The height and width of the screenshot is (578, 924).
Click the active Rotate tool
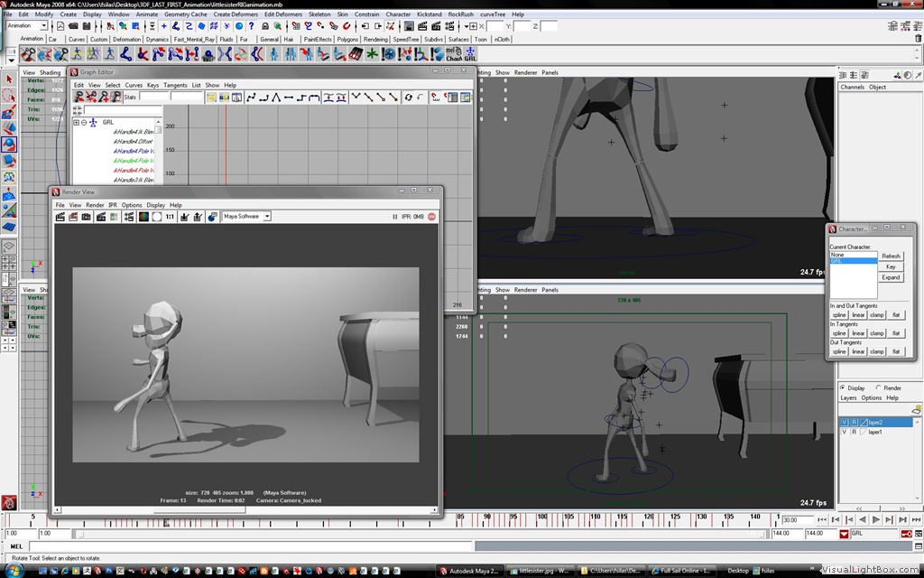(9, 144)
